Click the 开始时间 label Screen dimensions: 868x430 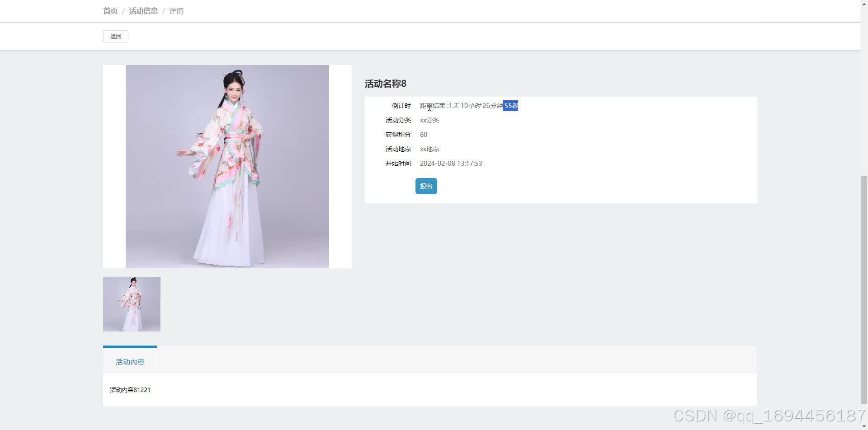pyautogui.click(x=398, y=164)
